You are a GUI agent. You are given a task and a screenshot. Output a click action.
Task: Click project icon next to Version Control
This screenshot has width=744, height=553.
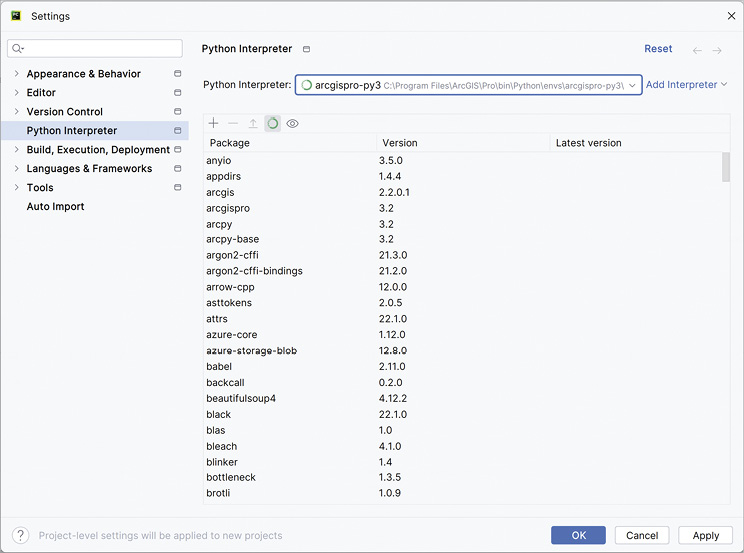(177, 112)
